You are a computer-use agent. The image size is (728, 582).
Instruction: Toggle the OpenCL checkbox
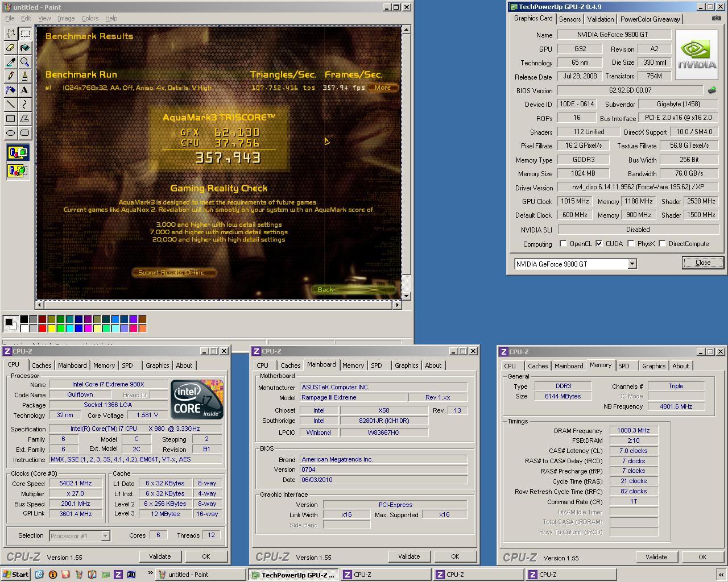[x=563, y=243]
